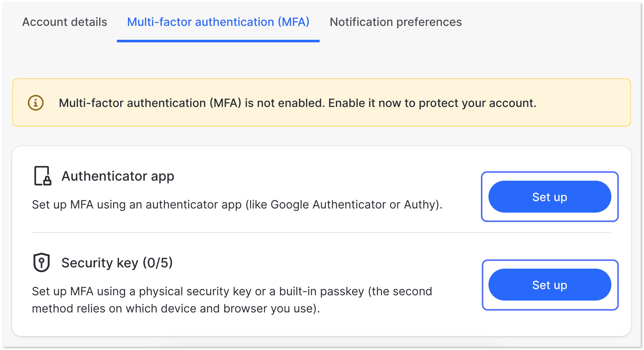Click the outlined Set up button at bottom right

549,285
